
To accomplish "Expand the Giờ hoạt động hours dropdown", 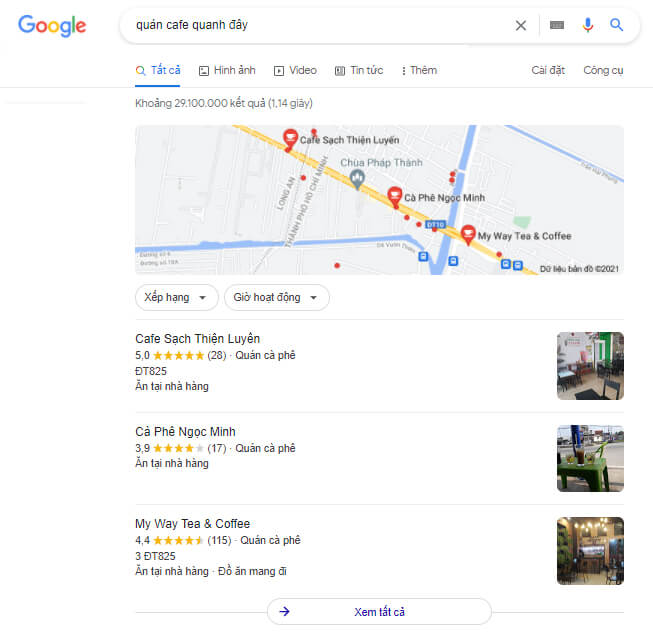I will coord(277,297).
